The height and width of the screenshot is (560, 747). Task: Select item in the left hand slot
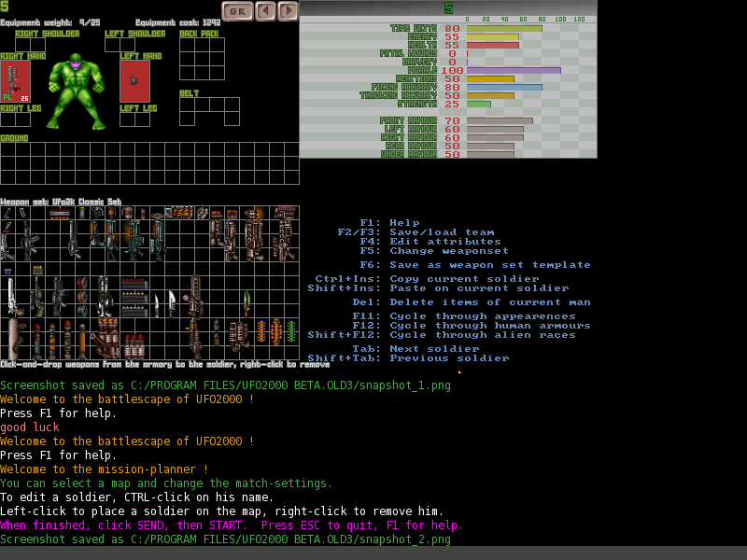tap(134, 81)
